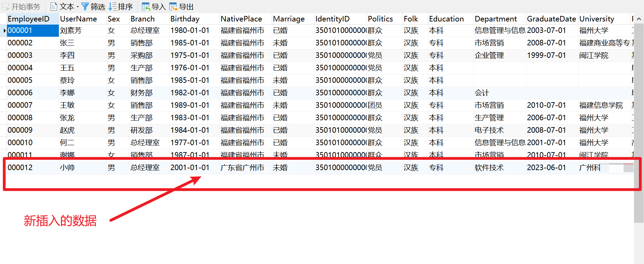Click branch cell 研发部
This screenshot has width=644, height=264.
(x=150, y=130)
